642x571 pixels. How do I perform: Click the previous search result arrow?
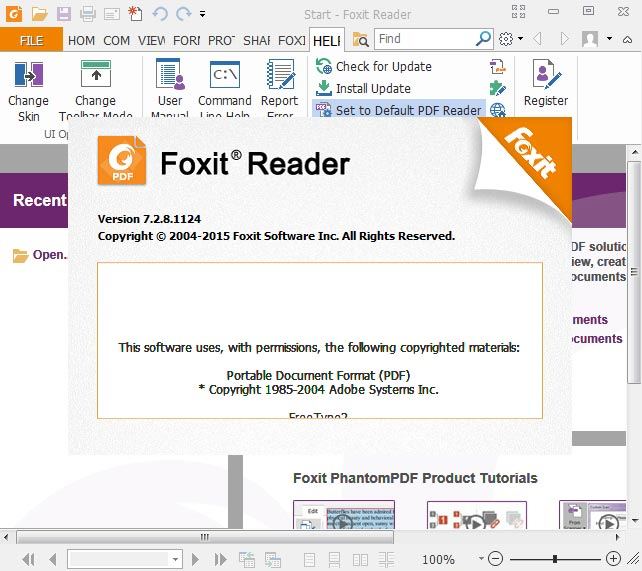pyautogui.click(x=537, y=39)
